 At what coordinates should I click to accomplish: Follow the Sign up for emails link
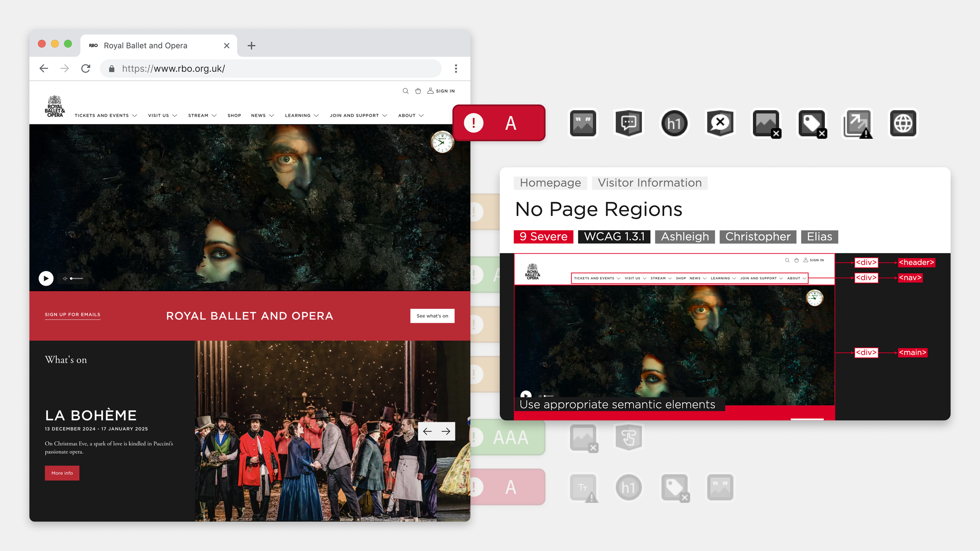73,315
